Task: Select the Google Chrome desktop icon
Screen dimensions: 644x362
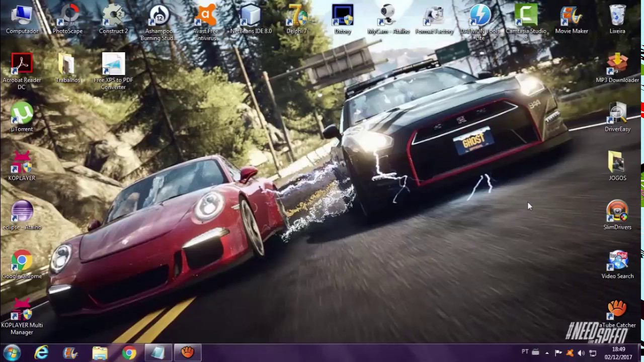Action: pos(22,264)
